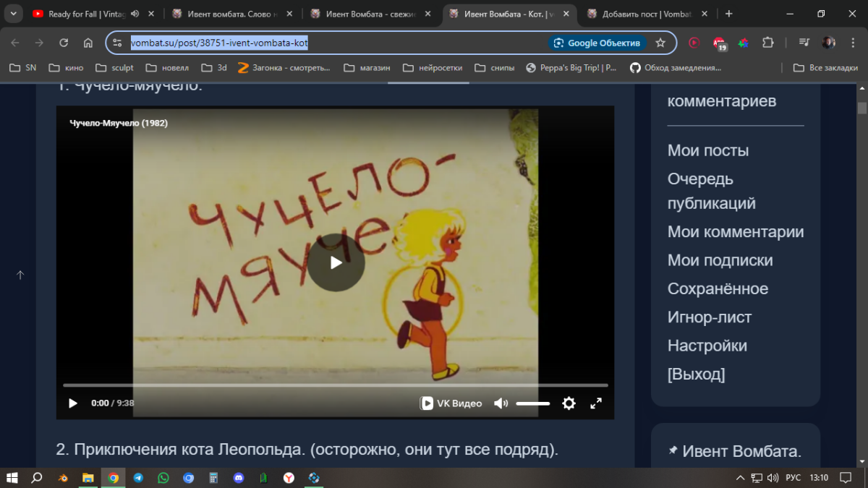Open Мои посты in sidebar

tap(708, 150)
